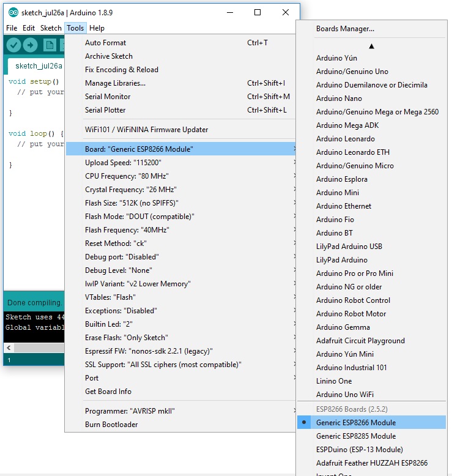Select the Adafruit Feather HUZZAH ESP8266 board
452x476 pixels.
click(371, 463)
